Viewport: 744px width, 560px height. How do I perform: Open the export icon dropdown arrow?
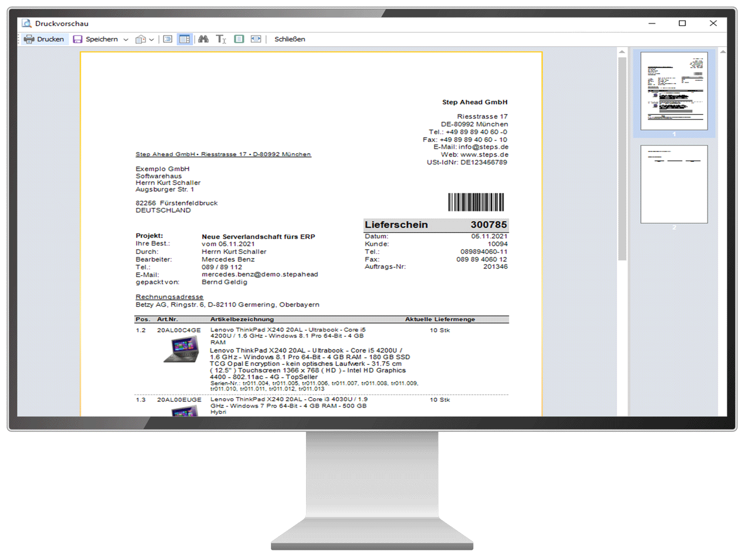(x=151, y=40)
